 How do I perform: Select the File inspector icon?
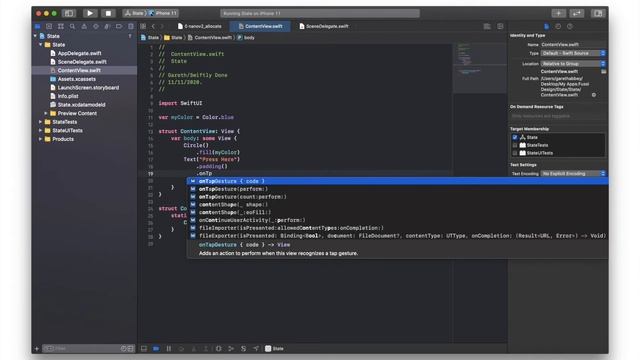point(547,26)
